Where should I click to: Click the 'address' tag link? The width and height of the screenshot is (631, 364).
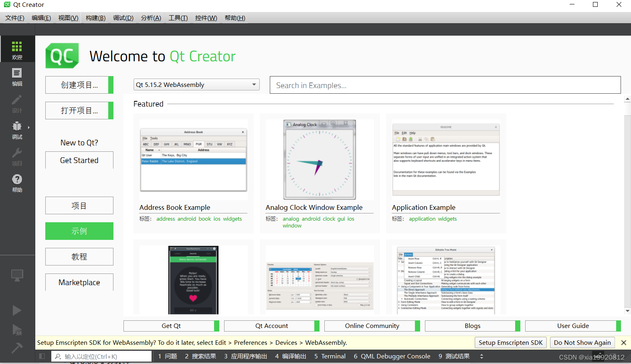166,219
